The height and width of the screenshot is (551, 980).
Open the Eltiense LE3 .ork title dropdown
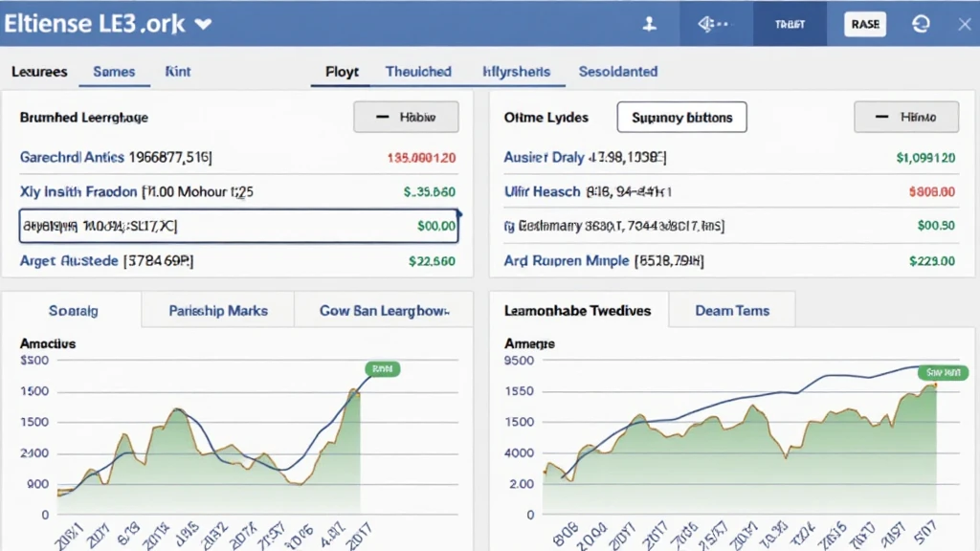tap(202, 24)
